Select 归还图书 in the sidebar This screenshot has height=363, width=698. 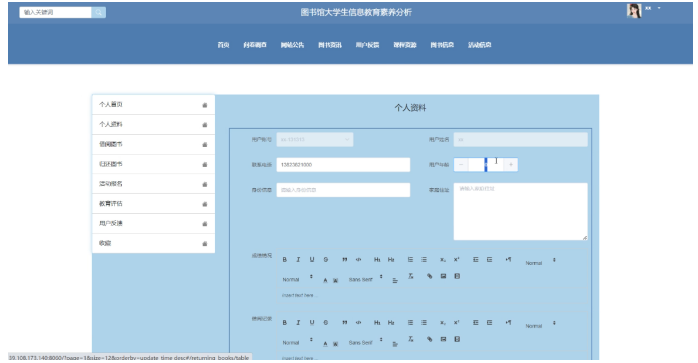[153, 164]
